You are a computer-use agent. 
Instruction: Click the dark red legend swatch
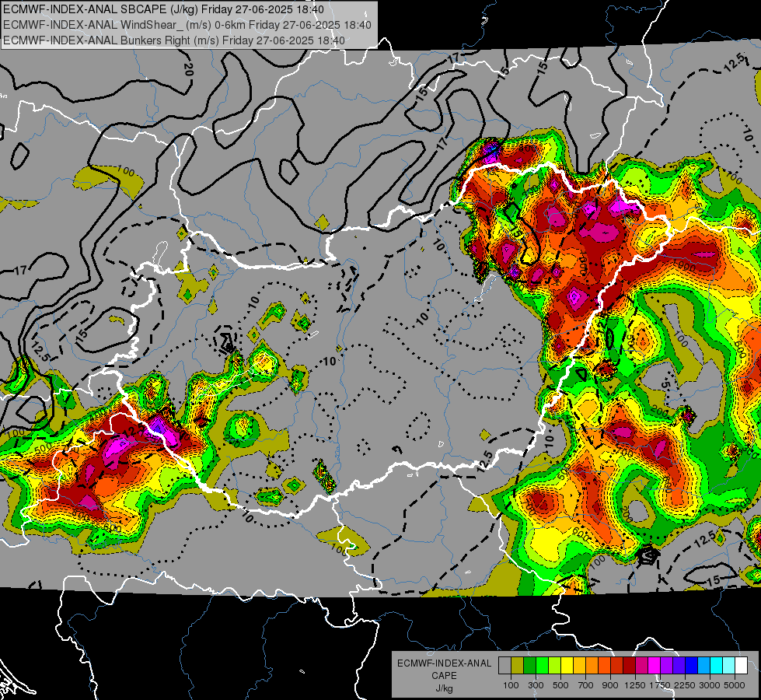click(x=629, y=666)
